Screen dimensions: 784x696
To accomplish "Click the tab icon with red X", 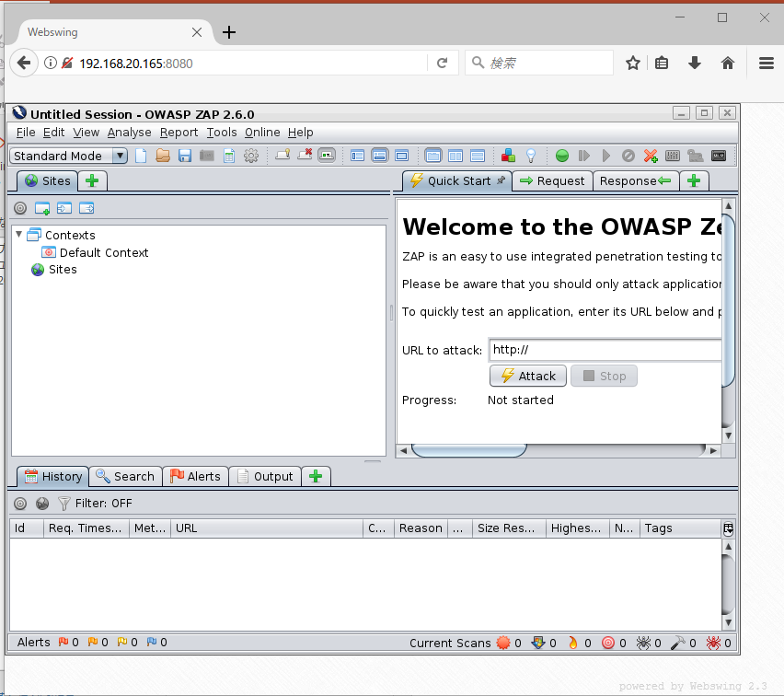I will point(305,155).
